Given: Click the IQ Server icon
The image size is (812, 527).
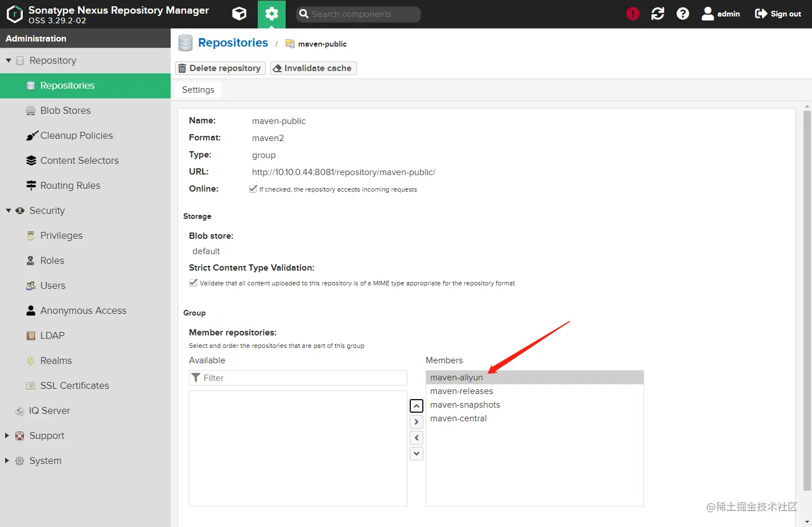Looking at the screenshot, I should click(x=19, y=410).
